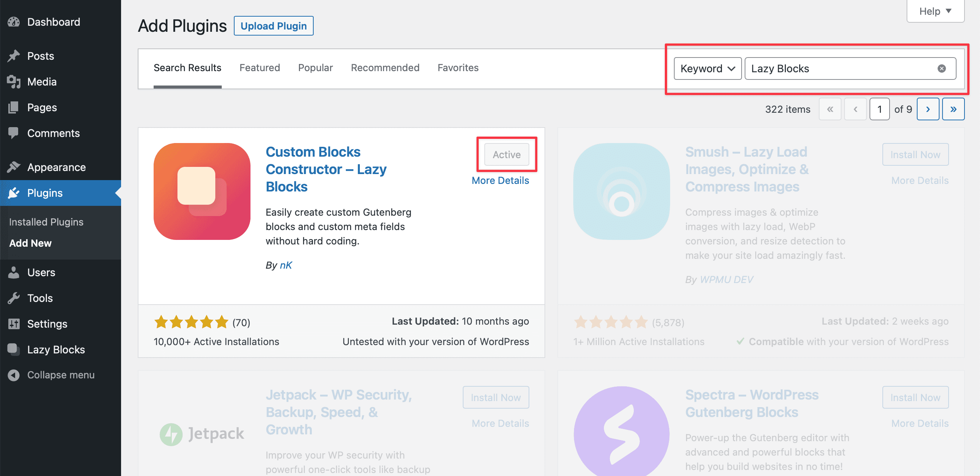The width and height of the screenshot is (980, 476).
Task: Open the Dashboard via its icon
Action: pyautogui.click(x=14, y=22)
